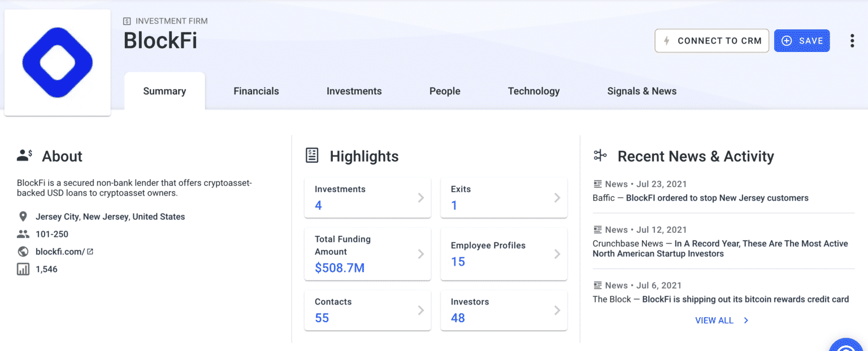Click the 1,546 rank value
The height and width of the screenshot is (351, 868).
46,269
